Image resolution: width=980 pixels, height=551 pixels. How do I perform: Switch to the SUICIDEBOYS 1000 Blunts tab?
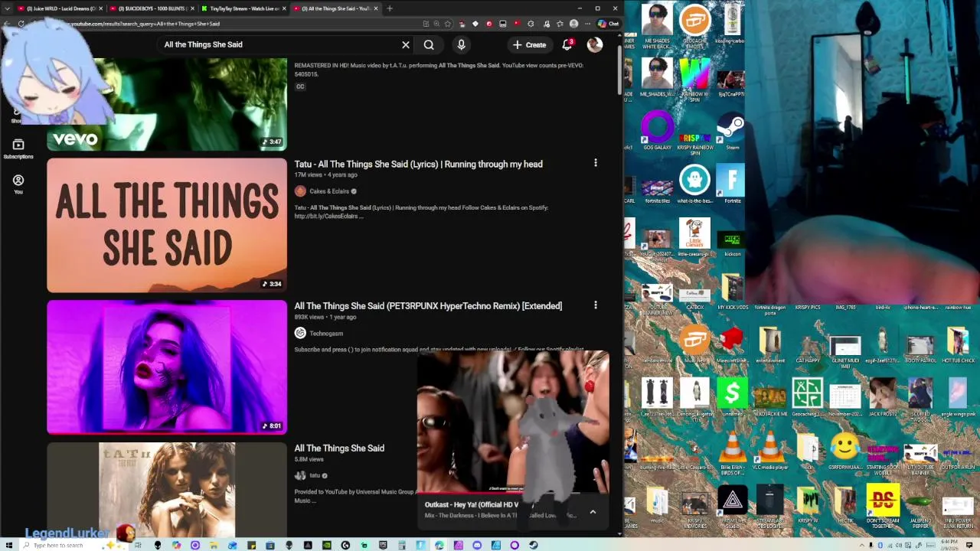click(x=151, y=8)
